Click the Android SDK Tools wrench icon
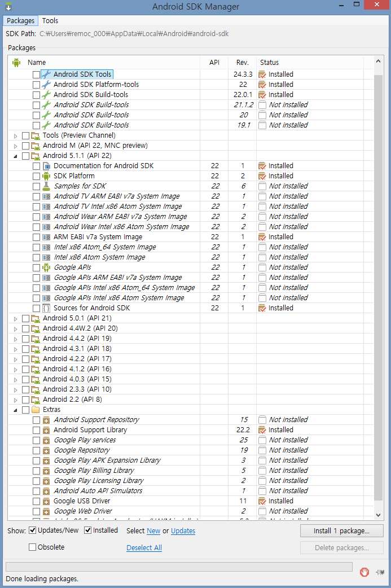 click(x=46, y=74)
